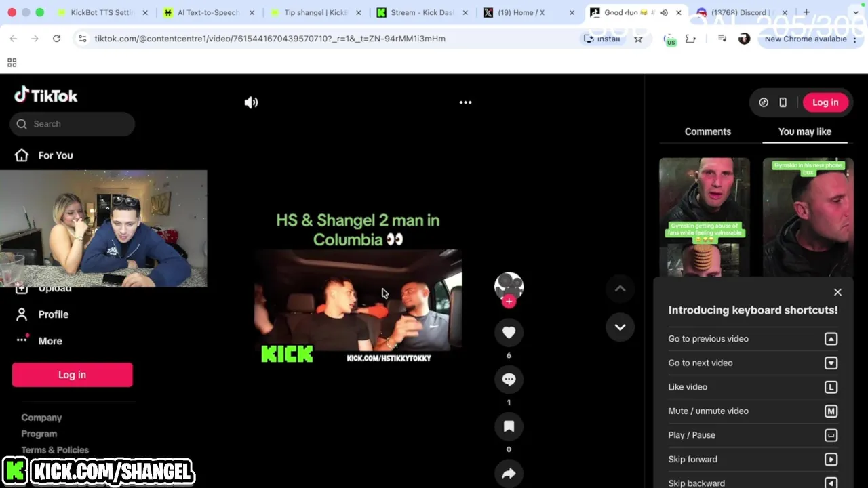Expand Company footer section
Image resolution: width=868 pixels, height=488 pixels.
point(41,418)
